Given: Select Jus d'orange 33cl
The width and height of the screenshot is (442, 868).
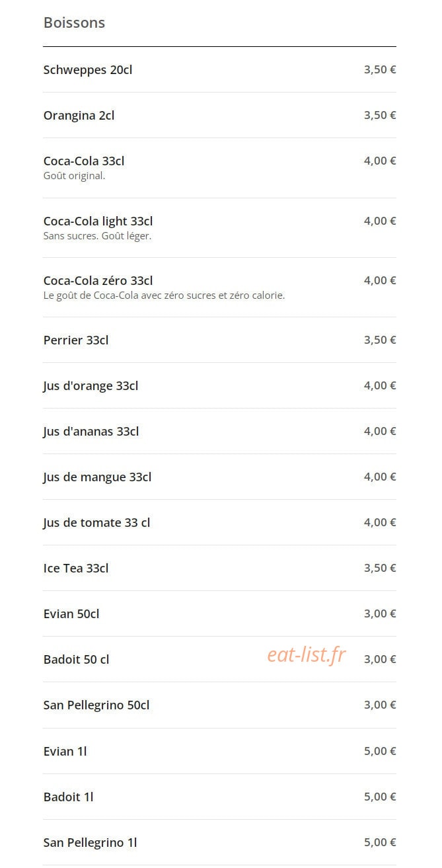Looking at the screenshot, I should [219, 385].
